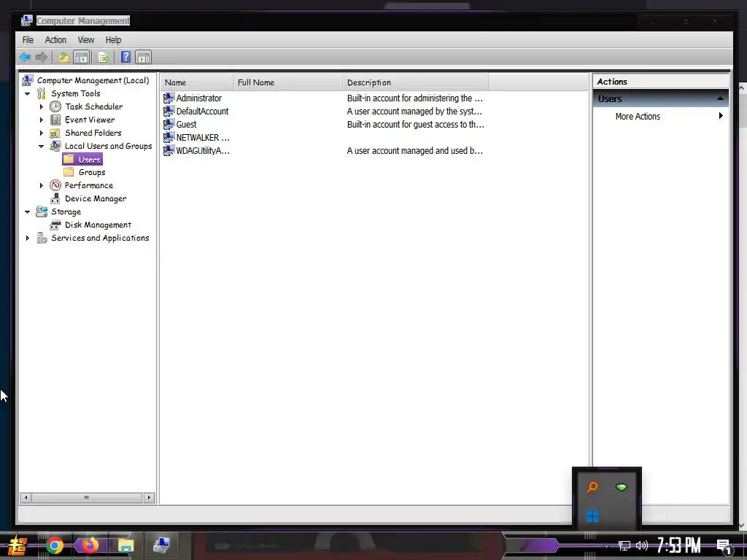The height and width of the screenshot is (560, 747).
Task: Click tree pane scroll right arrow
Action: [149, 497]
